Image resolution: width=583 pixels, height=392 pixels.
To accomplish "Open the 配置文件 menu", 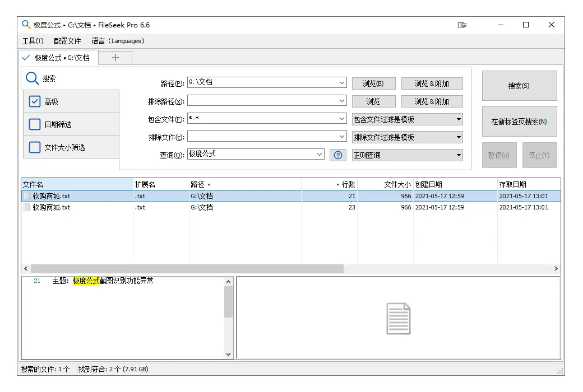I will click(67, 41).
